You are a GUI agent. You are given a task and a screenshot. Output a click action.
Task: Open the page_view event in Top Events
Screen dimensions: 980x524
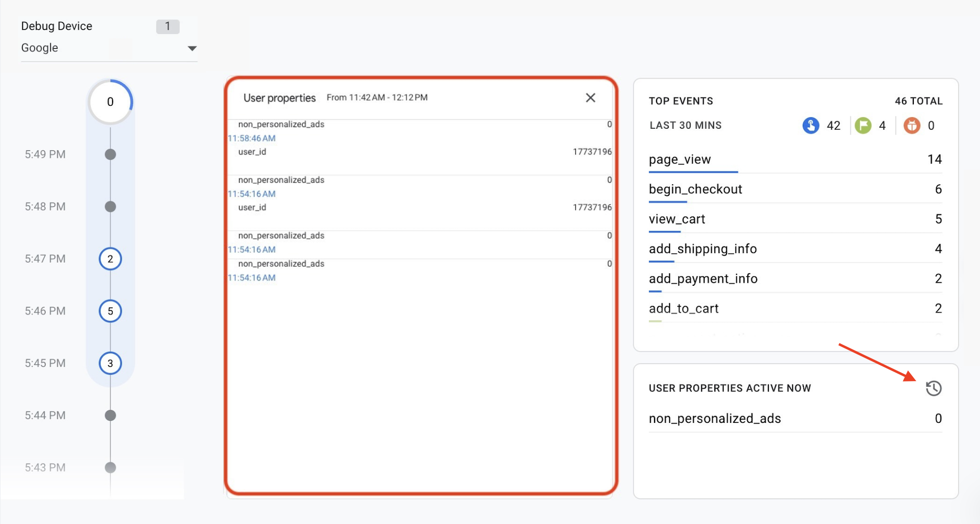click(680, 159)
